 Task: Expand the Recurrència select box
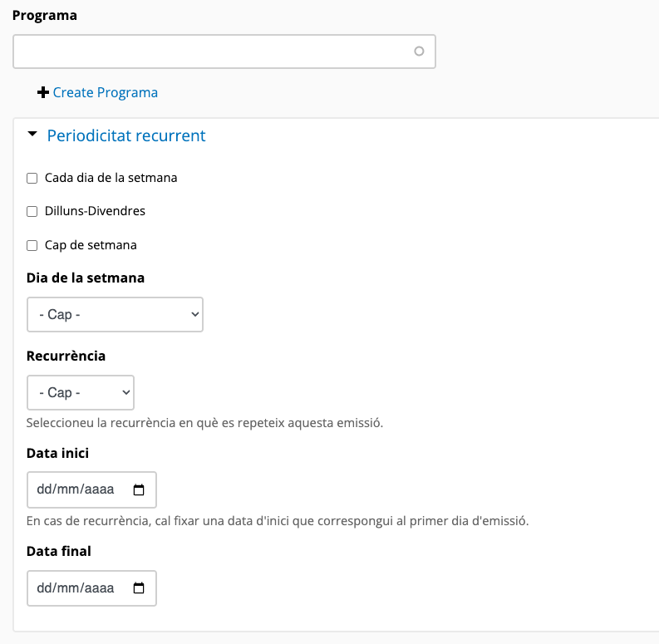click(81, 392)
